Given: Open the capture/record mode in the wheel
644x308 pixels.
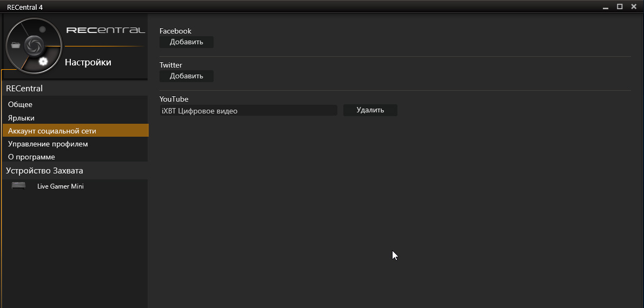Looking at the screenshot, I should click(43, 29).
